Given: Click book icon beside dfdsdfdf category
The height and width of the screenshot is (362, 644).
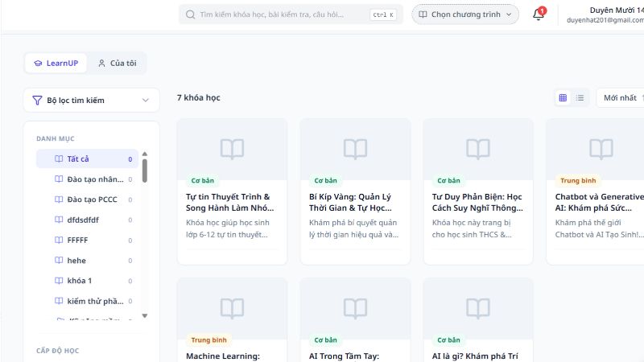Looking at the screenshot, I should [x=59, y=220].
